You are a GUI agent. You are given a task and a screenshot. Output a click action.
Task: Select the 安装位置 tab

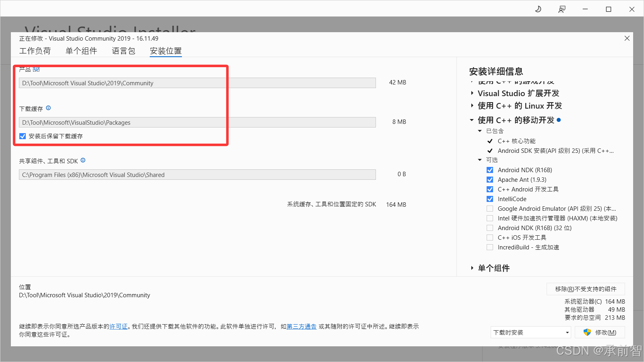tap(166, 51)
